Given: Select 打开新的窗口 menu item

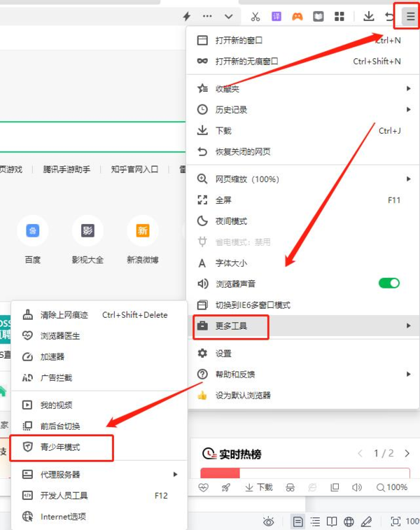Looking at the screenshot, I should coord(303,41).
